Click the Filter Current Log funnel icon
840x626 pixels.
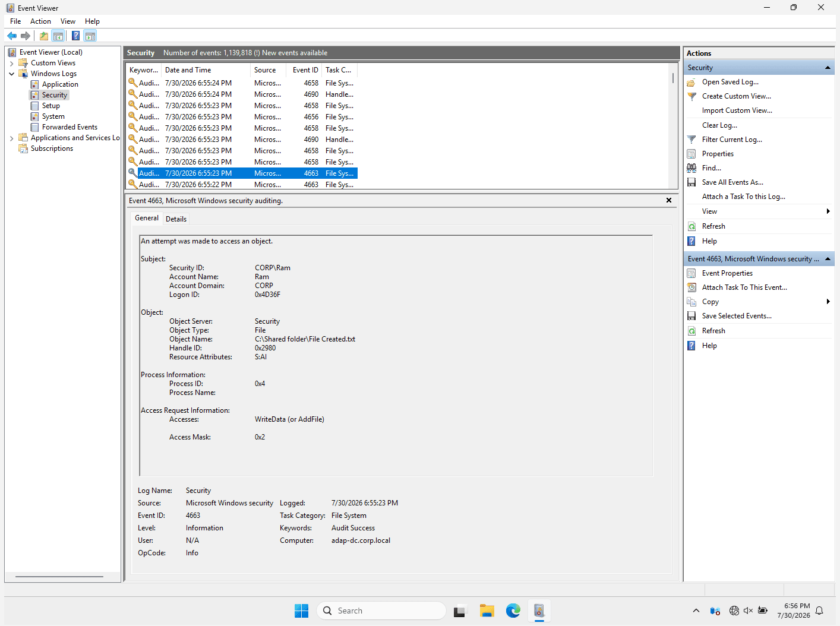(x=691, y=140)
